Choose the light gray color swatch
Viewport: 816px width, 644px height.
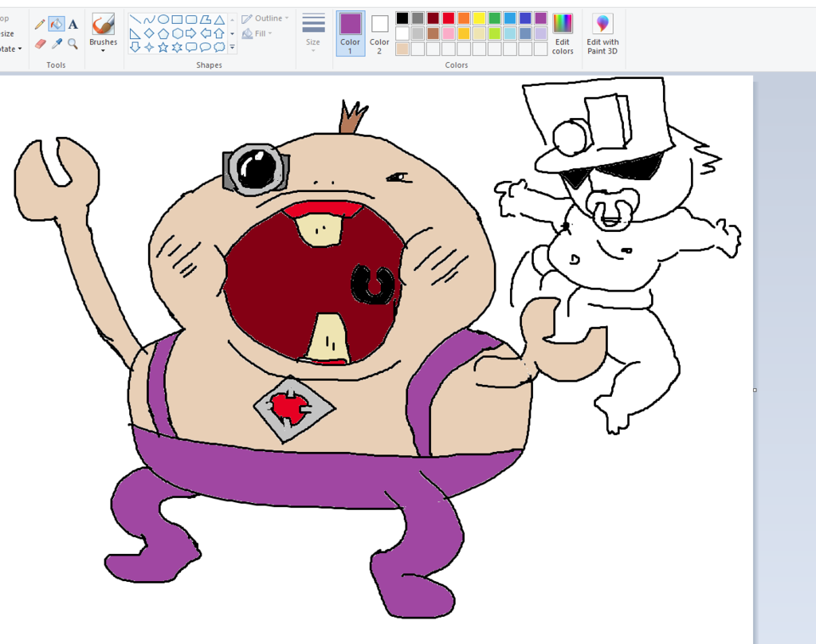(418, 33)
